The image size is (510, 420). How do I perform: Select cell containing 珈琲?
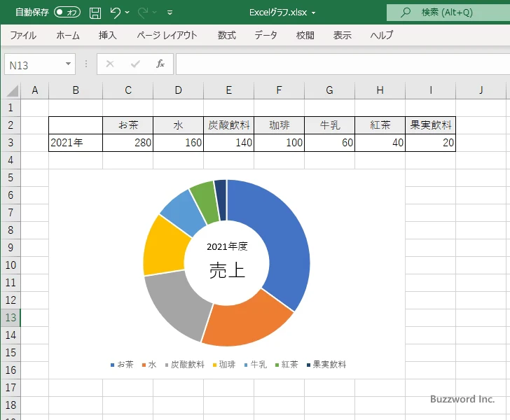[279, 125]
